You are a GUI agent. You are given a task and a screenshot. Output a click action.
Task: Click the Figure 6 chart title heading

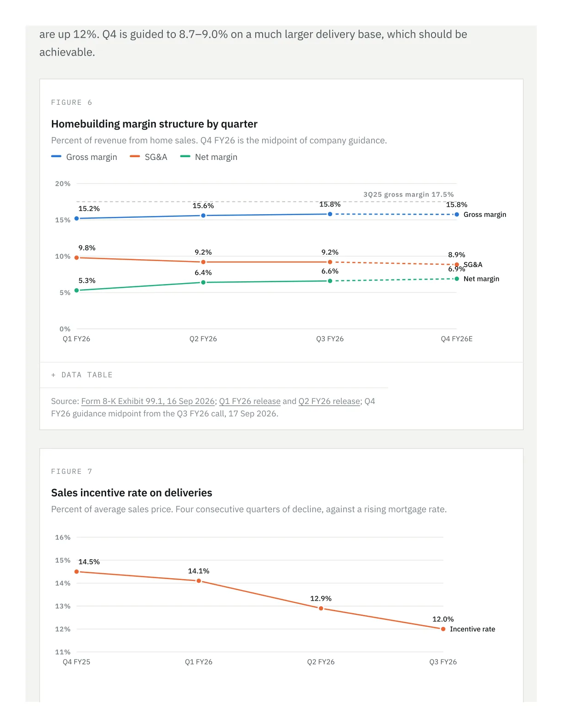coord(154,124)
